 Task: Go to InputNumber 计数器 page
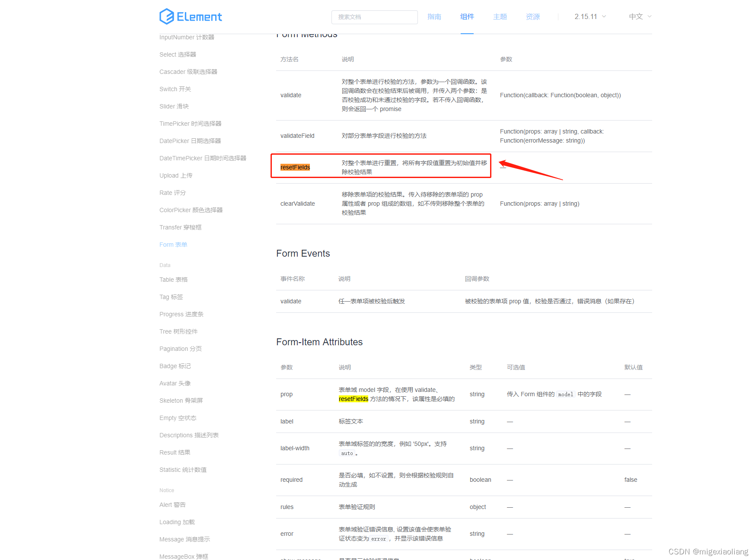coord(187,37)
